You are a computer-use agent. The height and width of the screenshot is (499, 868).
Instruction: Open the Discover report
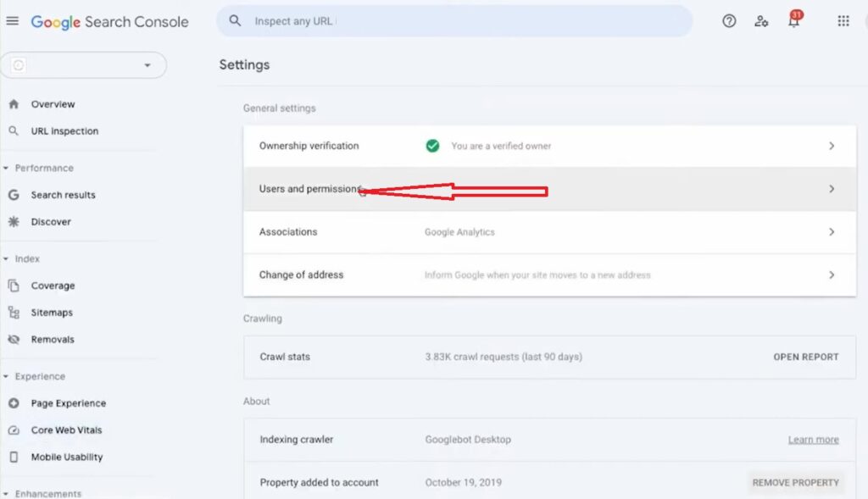(x=51, y=222)
